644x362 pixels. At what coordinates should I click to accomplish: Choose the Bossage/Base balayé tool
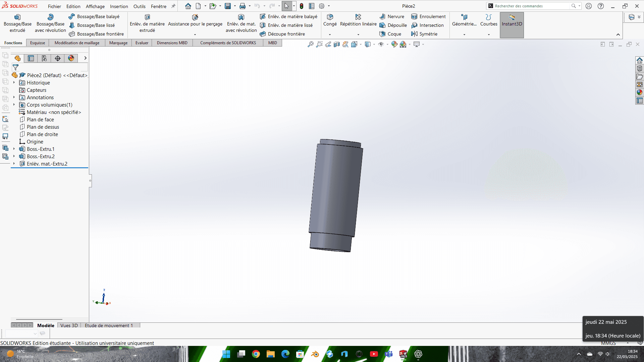point(94,16)
